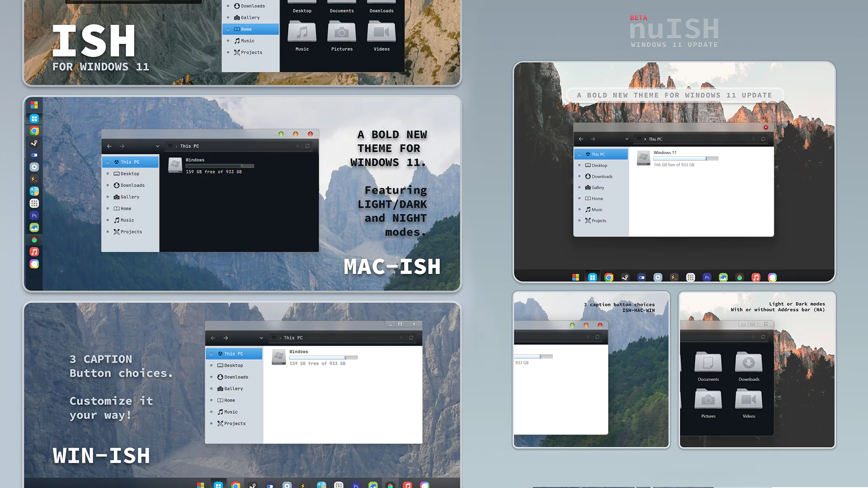Click the forward arrow in the nuISH explorer

click(x=593, y=139)
